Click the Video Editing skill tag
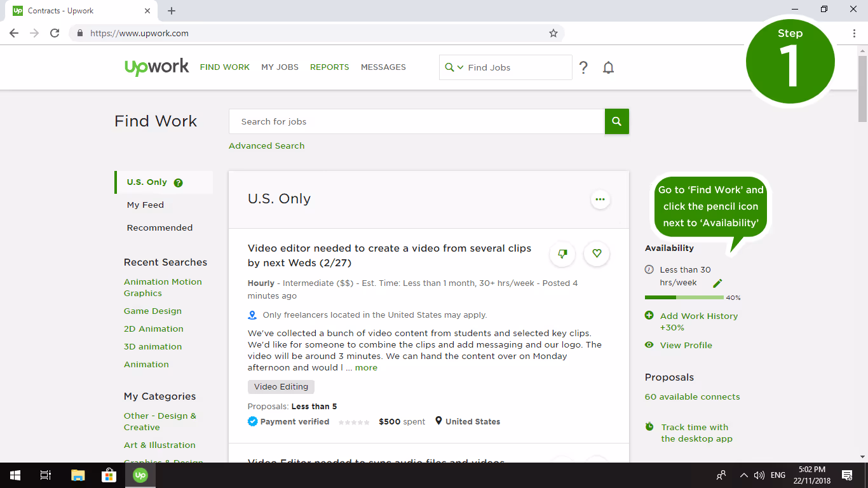 (x=281, y=387)
